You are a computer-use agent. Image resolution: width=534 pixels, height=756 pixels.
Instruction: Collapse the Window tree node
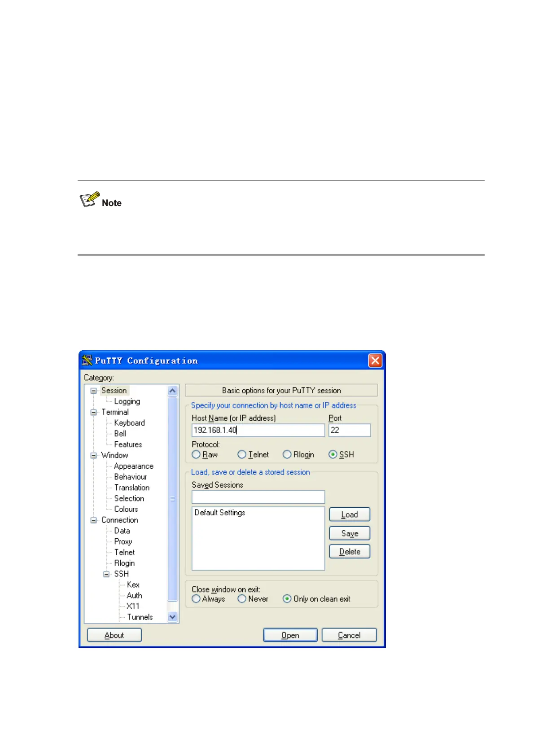[94, 455]
